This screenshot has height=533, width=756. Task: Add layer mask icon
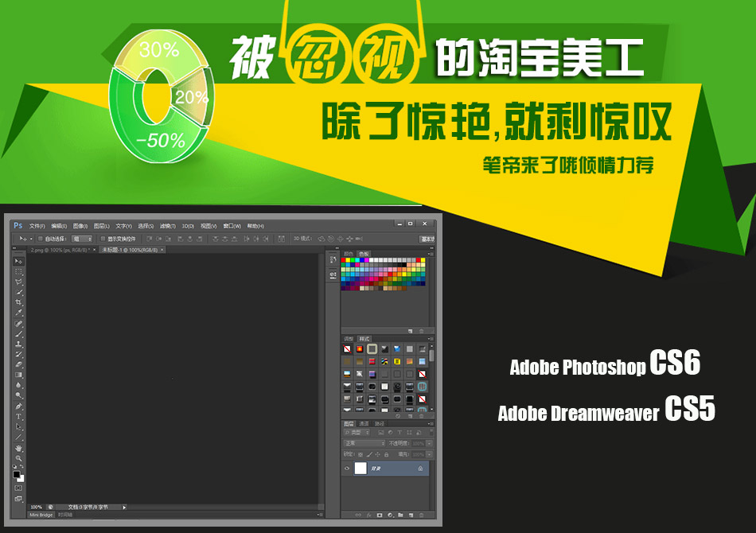coord(380,515)
